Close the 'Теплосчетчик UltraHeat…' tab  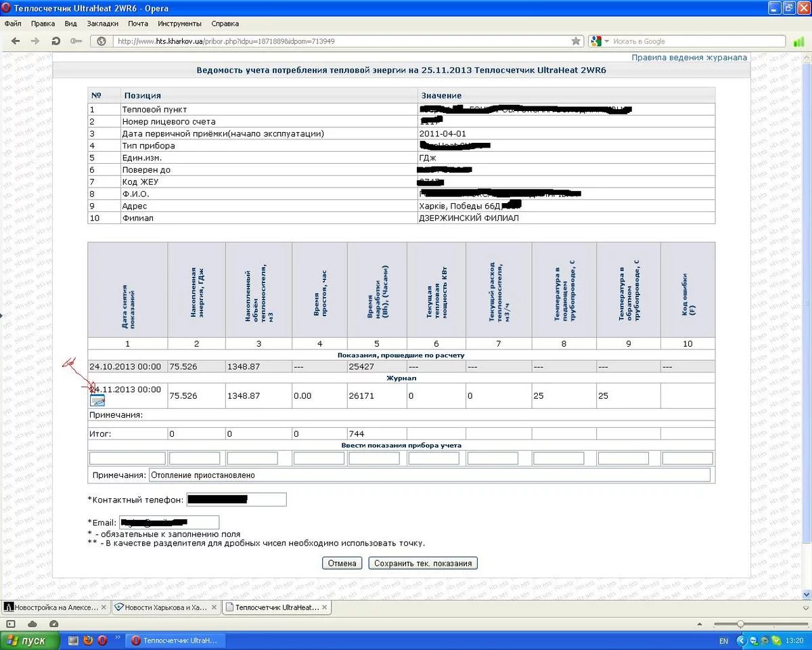click(x=324, y=608)
